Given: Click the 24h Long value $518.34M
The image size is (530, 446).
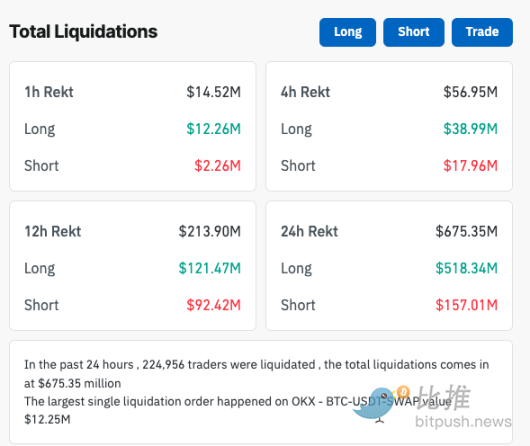Looking at the screenshot, I should pos(466,268).
